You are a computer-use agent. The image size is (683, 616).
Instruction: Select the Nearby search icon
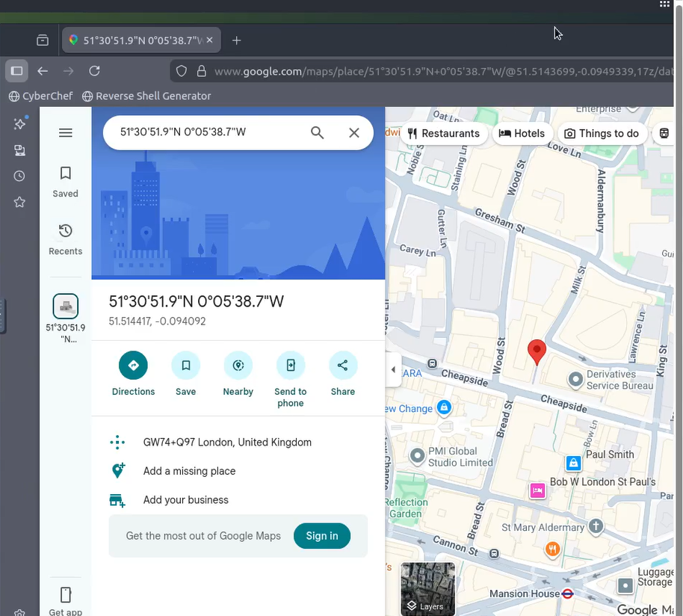tap(238, 366)
